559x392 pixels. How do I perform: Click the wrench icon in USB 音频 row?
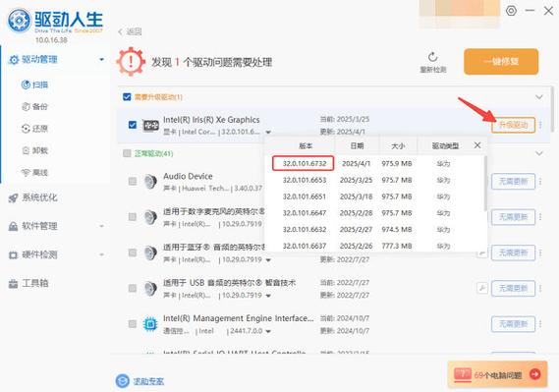[482, 288]
